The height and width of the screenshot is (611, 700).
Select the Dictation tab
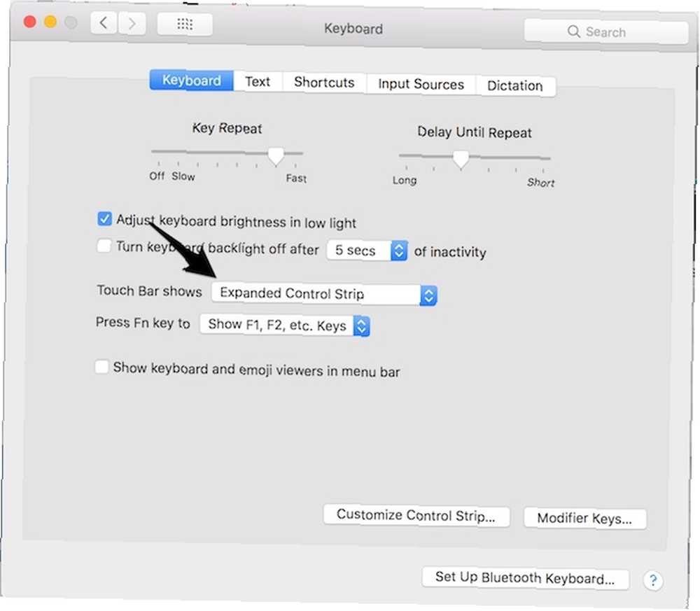[x=515, y=85]
